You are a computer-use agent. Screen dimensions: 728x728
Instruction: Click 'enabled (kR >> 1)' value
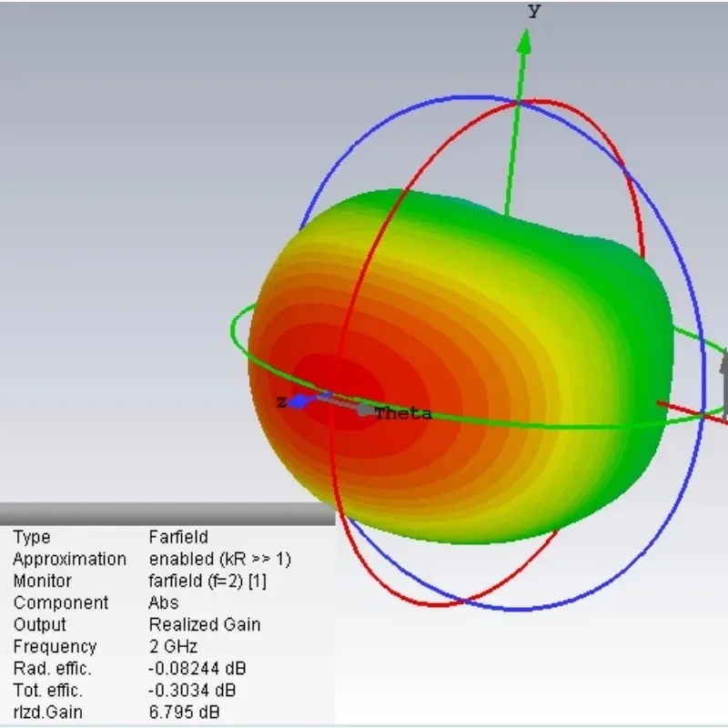220,559
